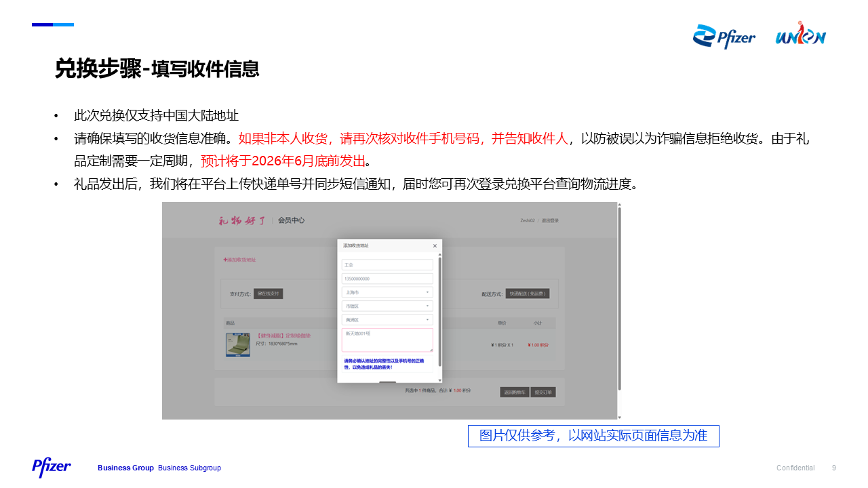Click the page scrollbar down arrow
Viewport: 868px width, 488px height.
619,417
